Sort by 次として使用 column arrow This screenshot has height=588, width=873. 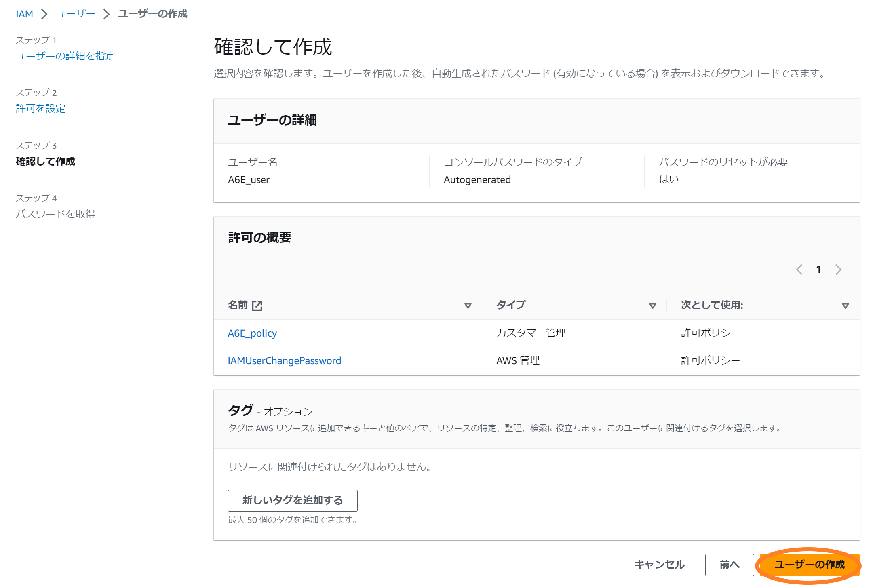845,306
